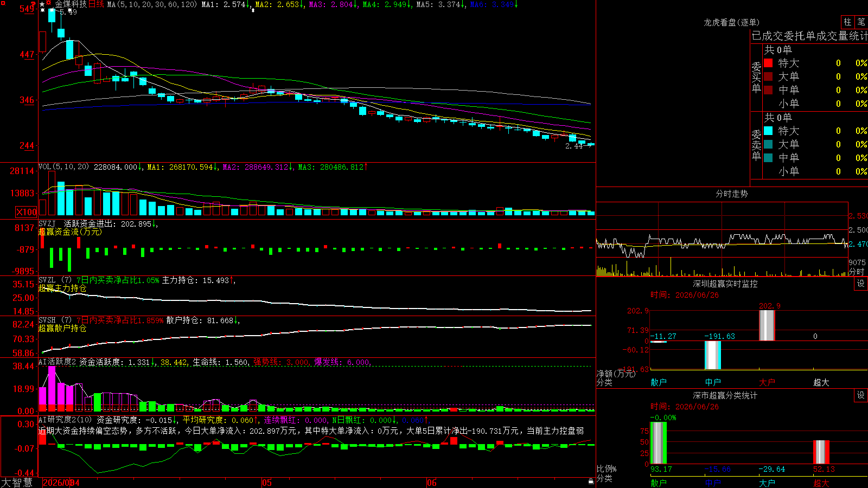Click the blue MA6: 3.349 value
868x488 pixels.
point(494,4)
